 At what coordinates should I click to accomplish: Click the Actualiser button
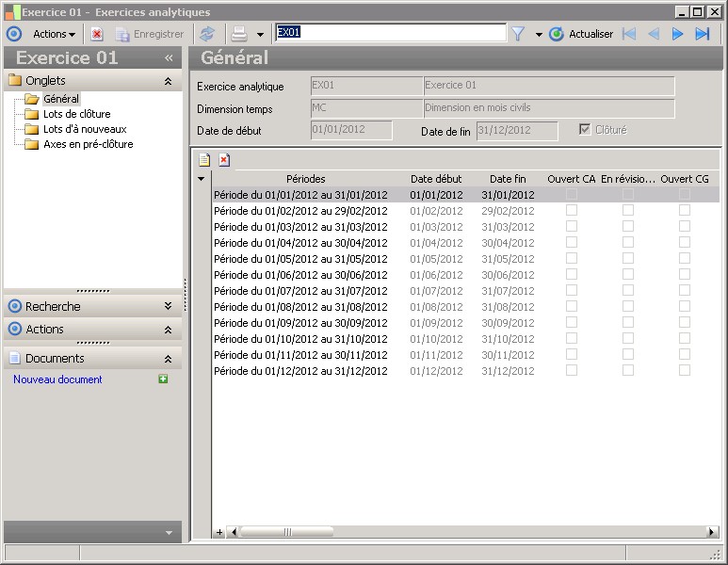coord(581,34)
